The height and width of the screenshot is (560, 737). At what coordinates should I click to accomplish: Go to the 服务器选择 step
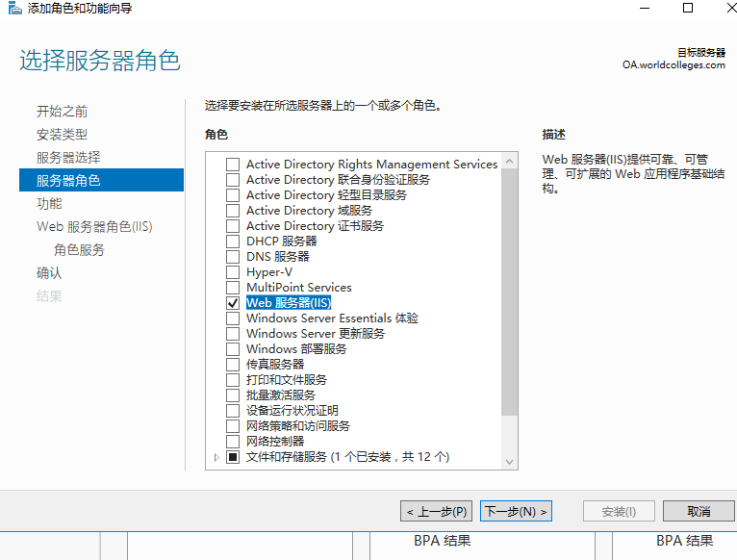tap(68, 158)
